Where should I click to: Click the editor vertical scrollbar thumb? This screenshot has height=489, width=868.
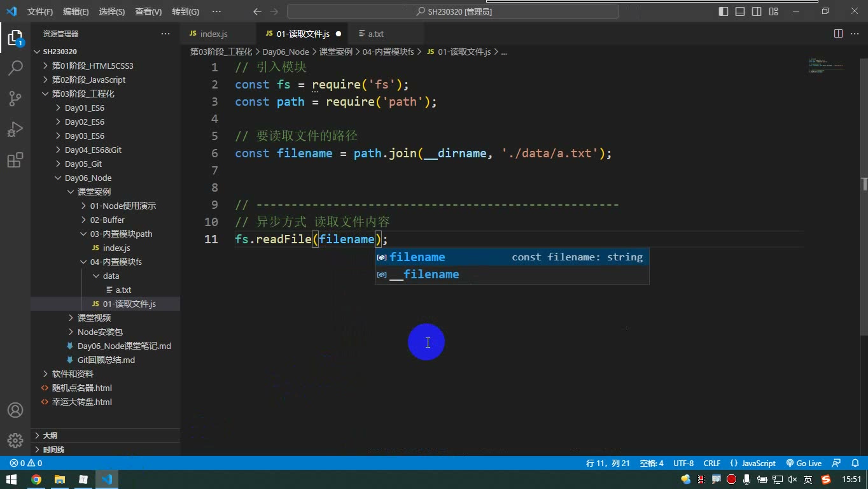864,185
